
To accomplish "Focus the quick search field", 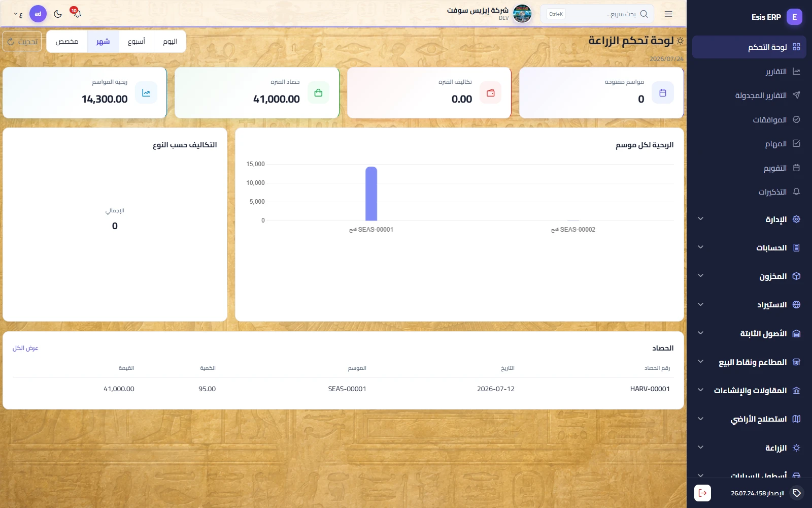I will (597, 14).
